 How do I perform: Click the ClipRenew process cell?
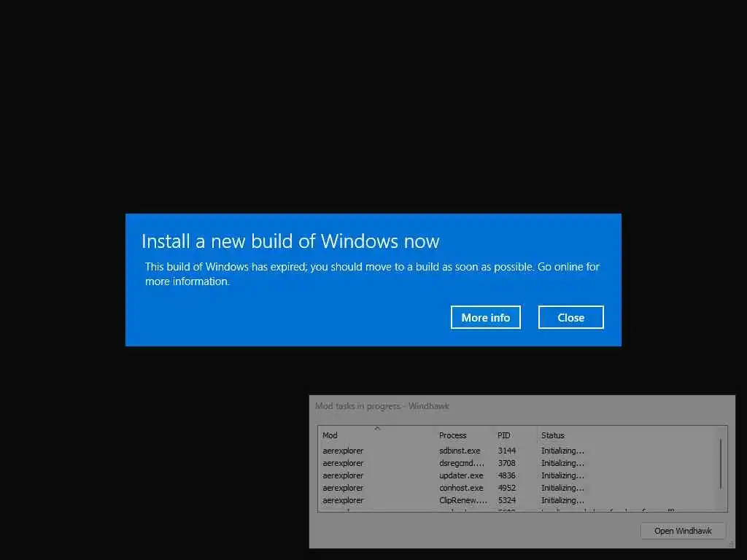pos(463,500)
